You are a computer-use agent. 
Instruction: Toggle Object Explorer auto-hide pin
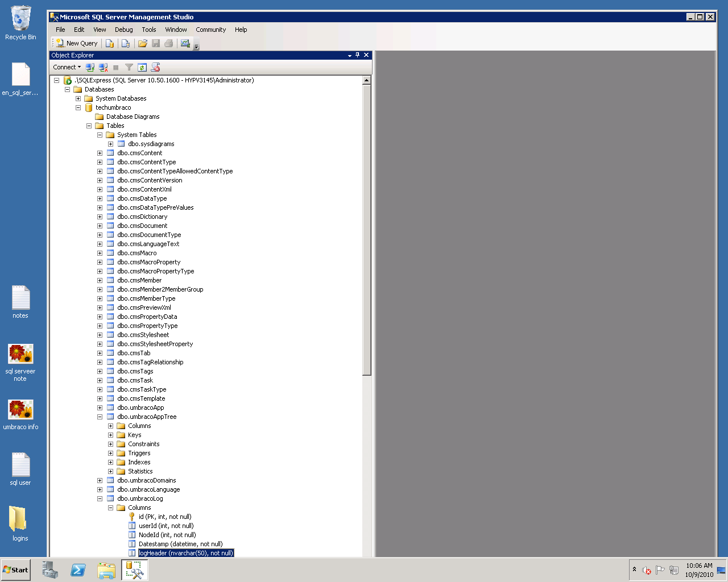(x=358, y=55)
